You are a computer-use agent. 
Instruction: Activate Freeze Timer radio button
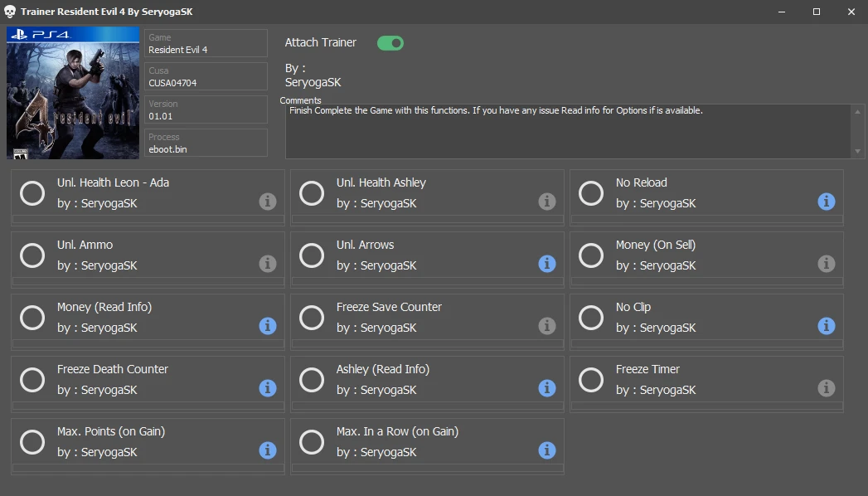tap(591, 380)
